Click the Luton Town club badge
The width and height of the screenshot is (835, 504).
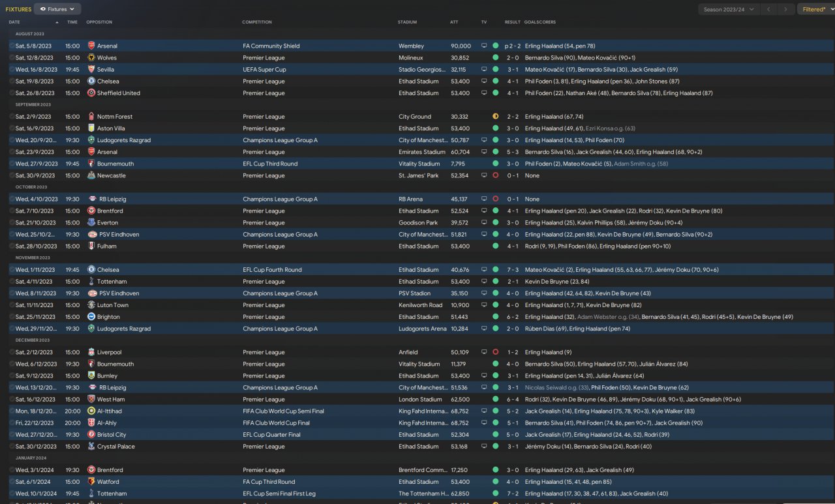coord(91,305)
